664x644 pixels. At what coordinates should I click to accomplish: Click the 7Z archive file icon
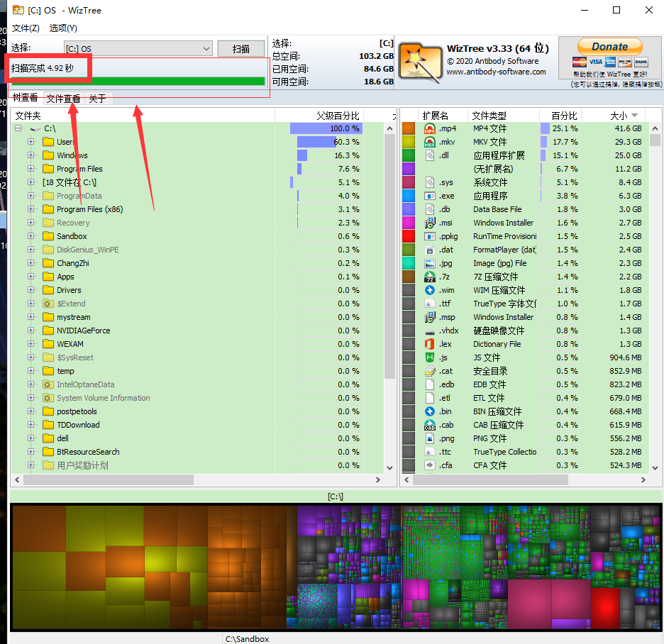click(429, 277)
